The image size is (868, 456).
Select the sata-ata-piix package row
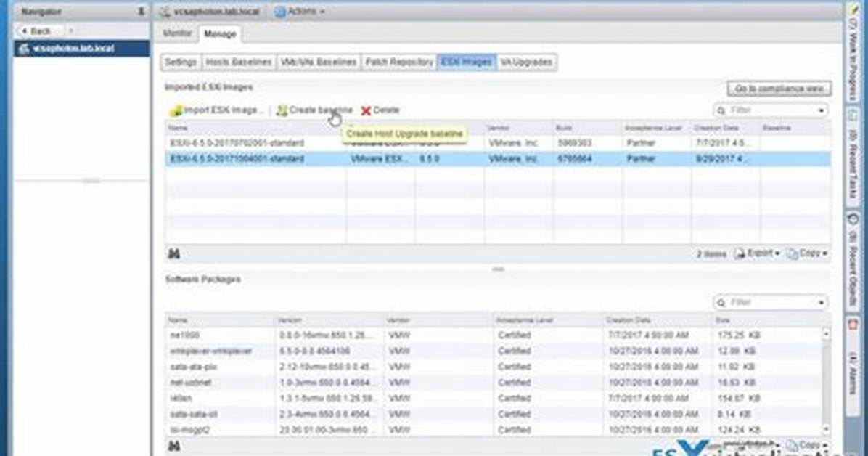tap(494, 367)
